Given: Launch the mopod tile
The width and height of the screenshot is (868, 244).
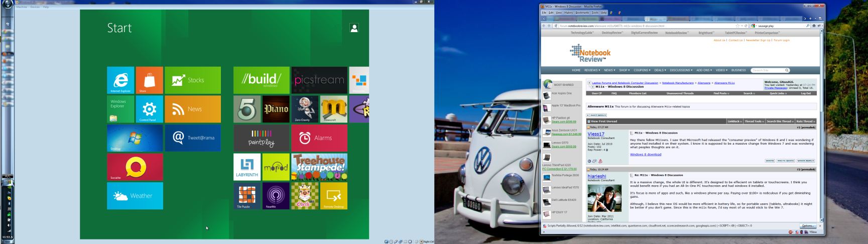Looking at the screenshot, I should (x=276, y=167).
